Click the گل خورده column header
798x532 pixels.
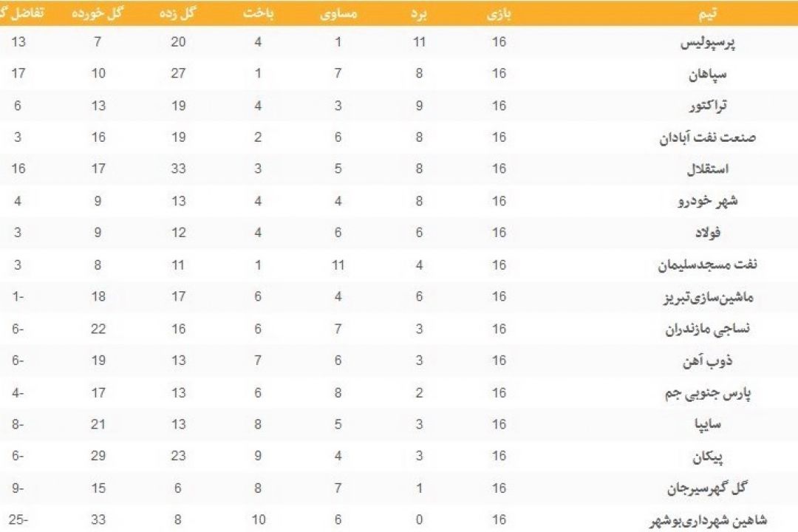pos(98,14)
